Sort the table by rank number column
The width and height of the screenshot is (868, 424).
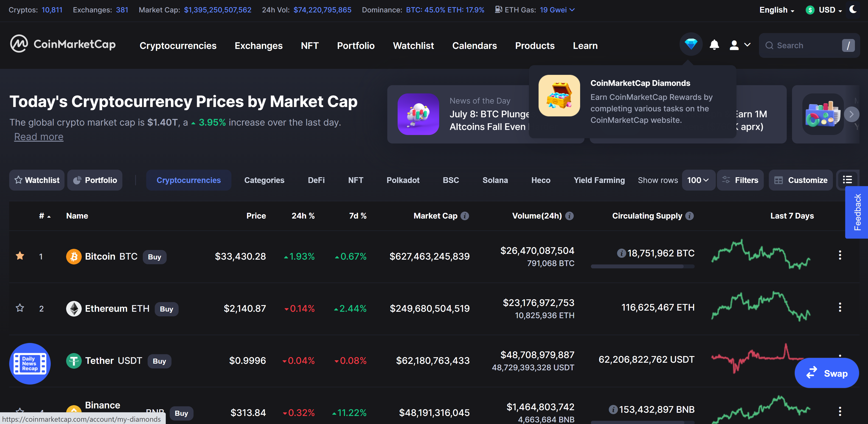[x=45, y=216]
